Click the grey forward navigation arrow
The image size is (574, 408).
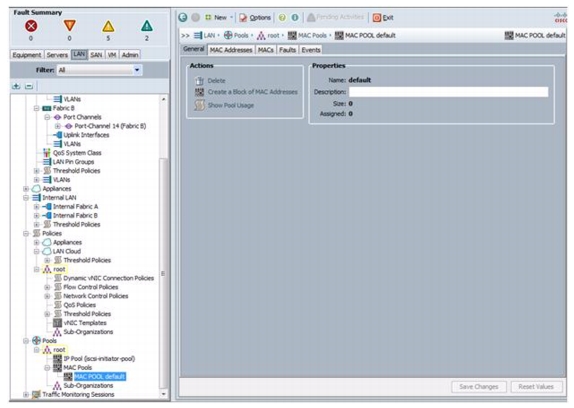pyautogui.click(x=196, y=17)
